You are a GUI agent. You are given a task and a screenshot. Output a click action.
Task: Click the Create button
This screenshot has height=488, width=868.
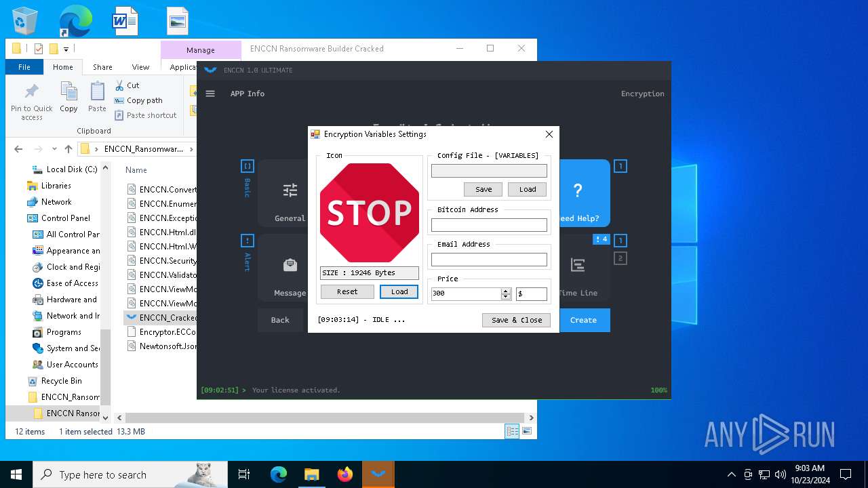[x=584, y=320]
